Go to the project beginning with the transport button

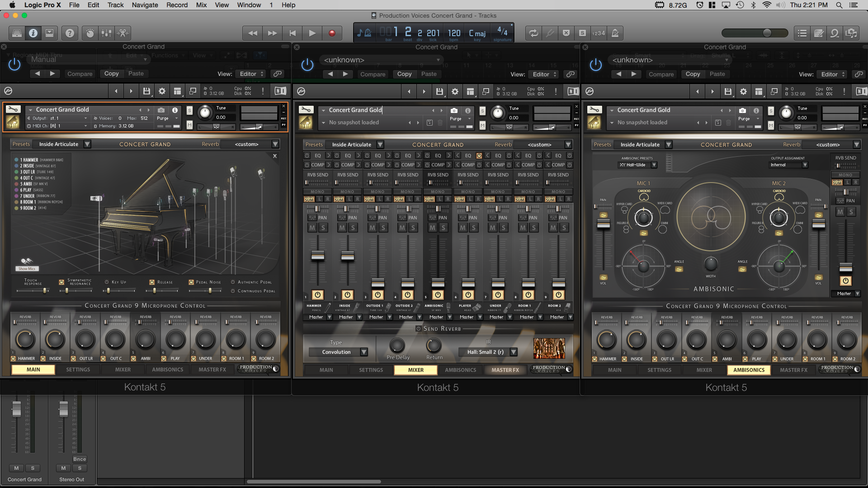[x=292, y=33]
